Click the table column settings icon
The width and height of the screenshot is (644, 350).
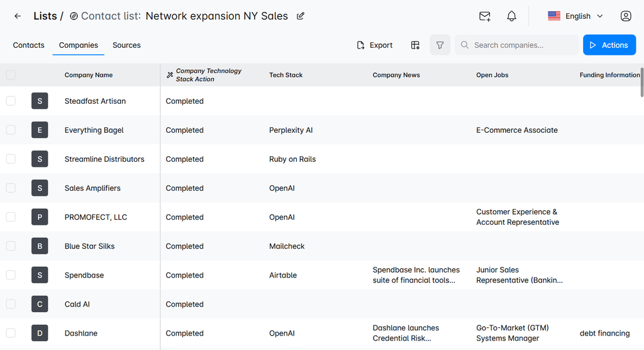click(415, 45)
